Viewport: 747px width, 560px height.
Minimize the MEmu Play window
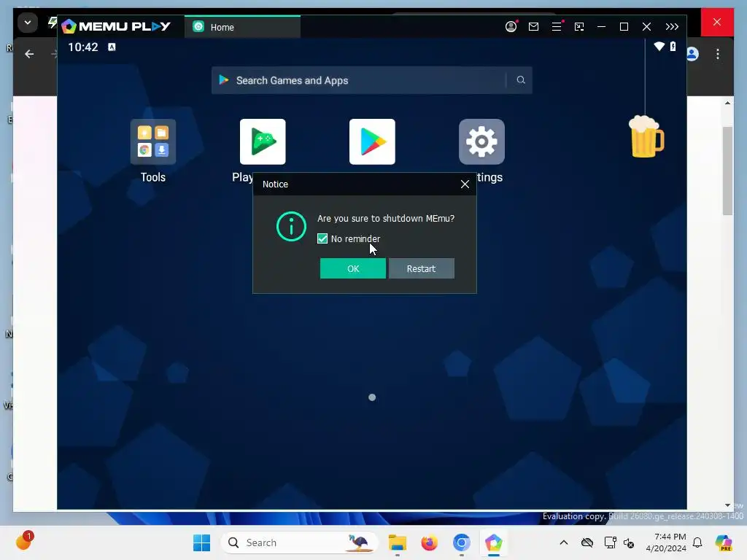[602, 27]
